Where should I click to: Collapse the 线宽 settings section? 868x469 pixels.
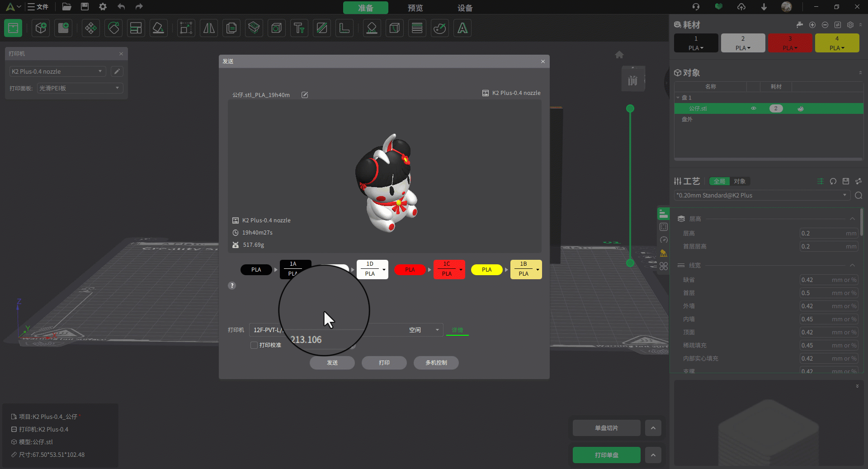(852, 265)
